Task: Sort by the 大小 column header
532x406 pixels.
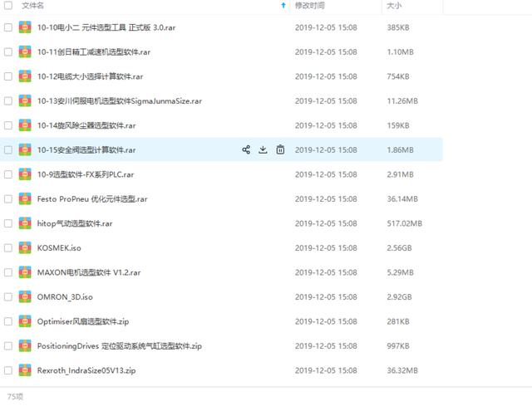Action: click(x=394, y=6)
